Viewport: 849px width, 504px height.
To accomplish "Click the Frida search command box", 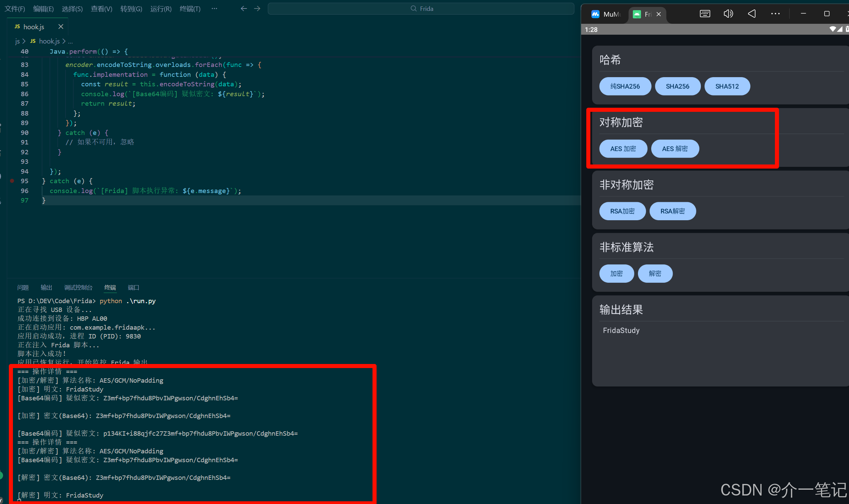I will (x=421, y=8).
